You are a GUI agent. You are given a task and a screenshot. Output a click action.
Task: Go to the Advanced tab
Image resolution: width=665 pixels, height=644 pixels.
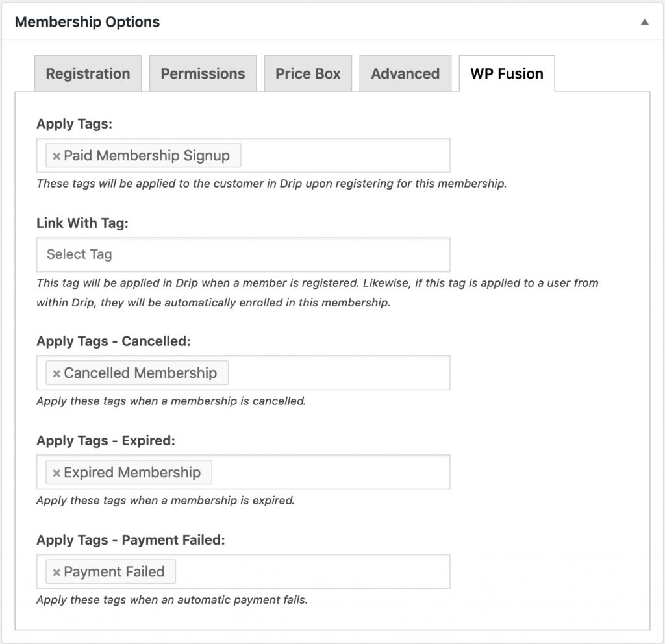tap(405, 73)
